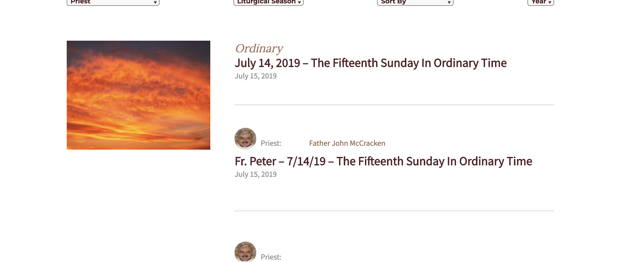Click the divider line below the Fr. Peter post

pos(394,211)
